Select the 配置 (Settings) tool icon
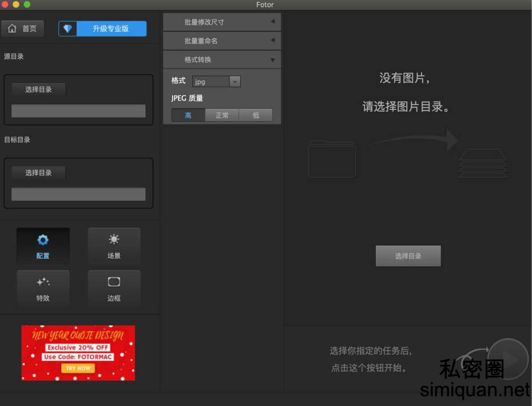This screenshot has width=532, height=406. coord(43,241)
